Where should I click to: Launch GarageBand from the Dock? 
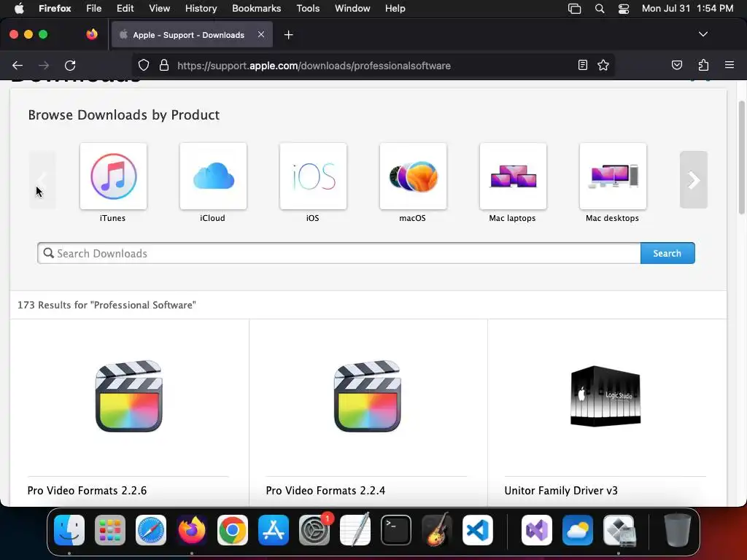[437, 530]
